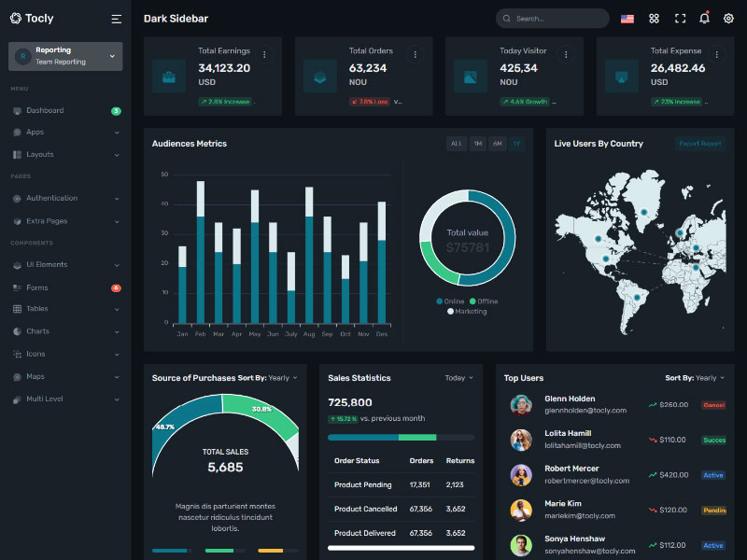Open the notifications bell

click(704, 19)
